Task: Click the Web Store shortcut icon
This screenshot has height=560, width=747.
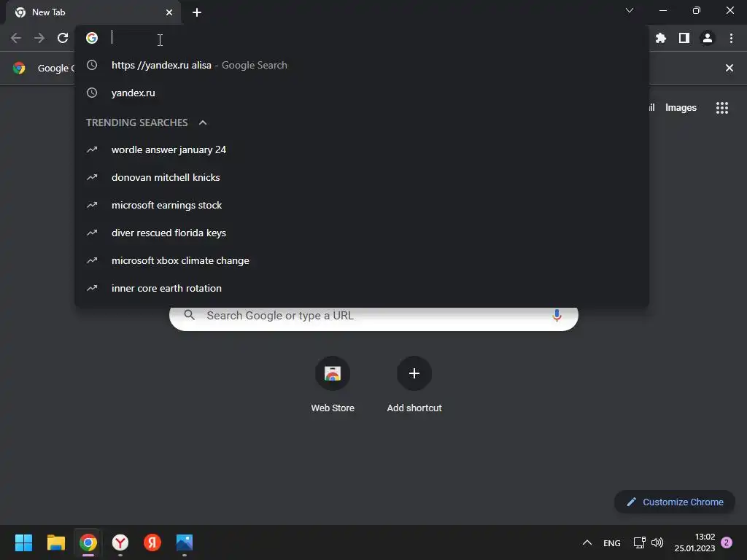Action: (x=333, y=373)
